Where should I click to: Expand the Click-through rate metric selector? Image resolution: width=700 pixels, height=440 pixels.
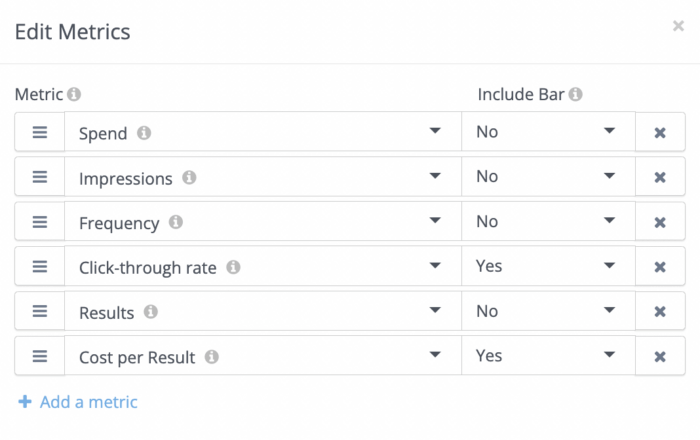pyautogui.click(x=262, y=267)
